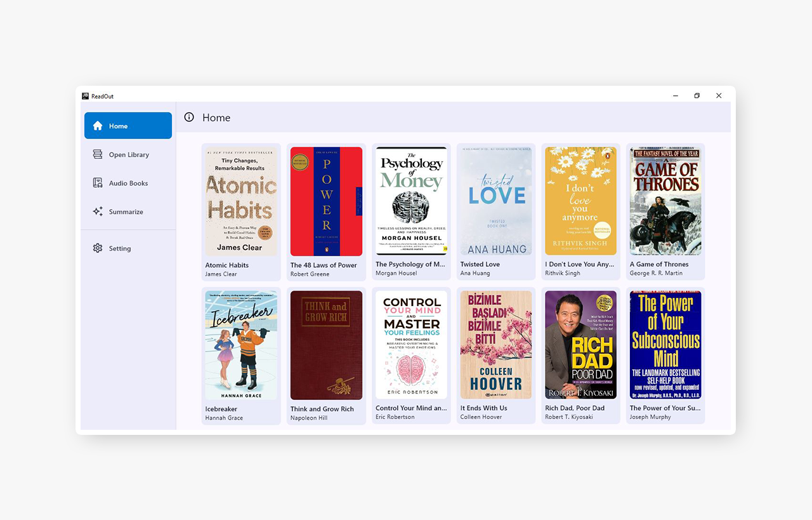This screenshot has width=812, height=520.
Task: Click the 'Colleen Hoover' author text
Action: (x=481, y=417)
